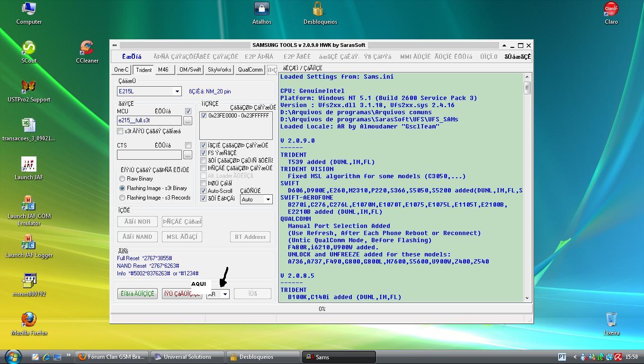Toggle 0x23FE0000 - 0x23FFFFFF range checkbox
Screen dimensions: 644x364
[204, 116]
